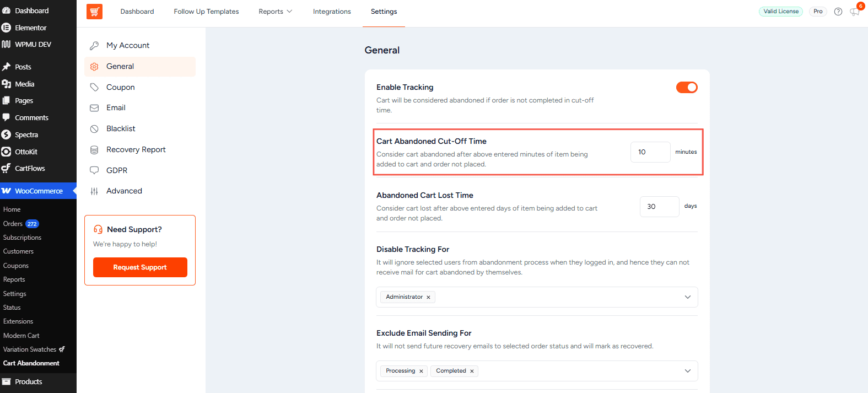This screenshot has width=868, height=393.
Task: Click the Comments bubble icon
Action: click(x=6, y=117)
